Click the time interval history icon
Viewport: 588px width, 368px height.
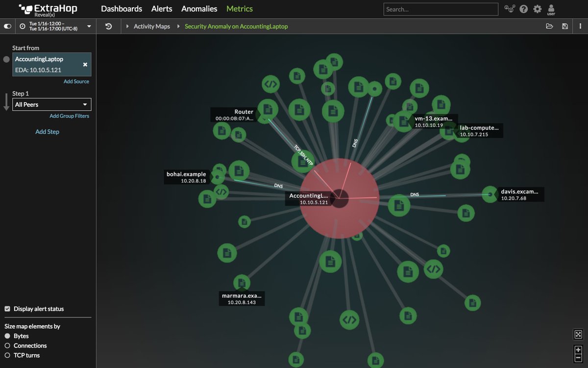pyautogui.click(x=109, y=26)
